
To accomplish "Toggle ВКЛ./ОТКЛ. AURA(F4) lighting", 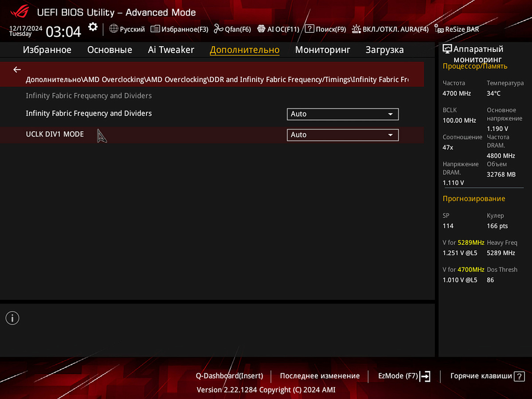I will tap(390, 29).
